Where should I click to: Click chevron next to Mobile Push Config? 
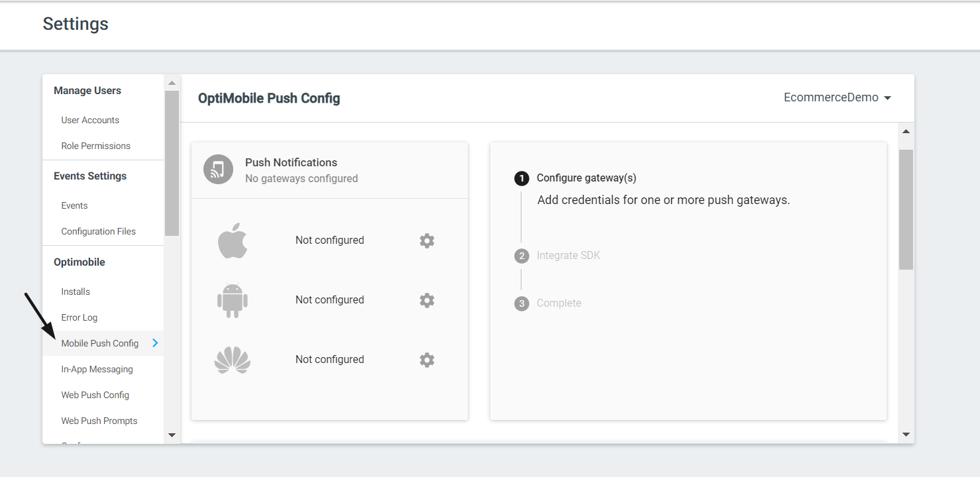[155, 343]
